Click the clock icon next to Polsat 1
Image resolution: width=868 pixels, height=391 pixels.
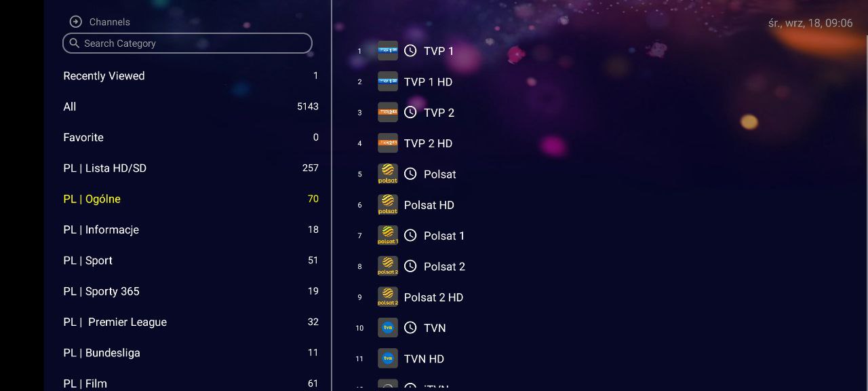[x=410, y=236]
